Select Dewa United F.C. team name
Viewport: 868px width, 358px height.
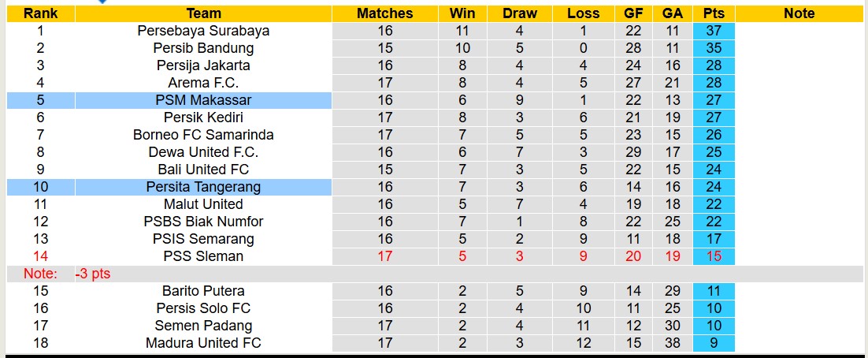(x=203, y=152)
